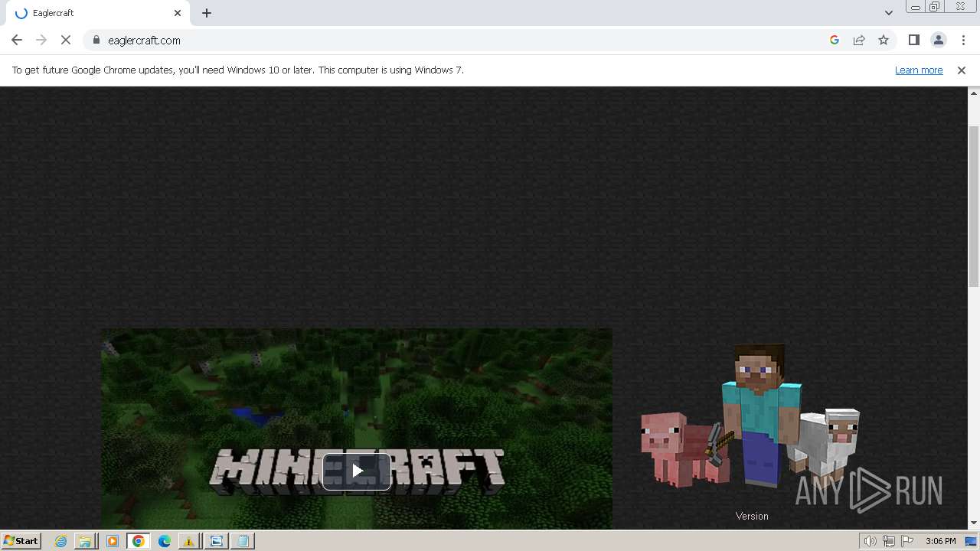Click the Version text
This screenshot has height=551, width=980.
point(752,516)
